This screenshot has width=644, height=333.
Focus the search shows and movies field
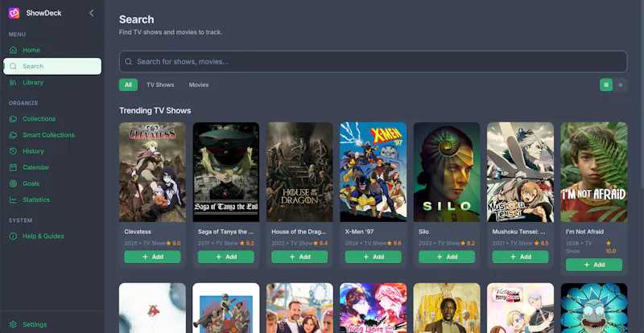[x=373, y=62]
